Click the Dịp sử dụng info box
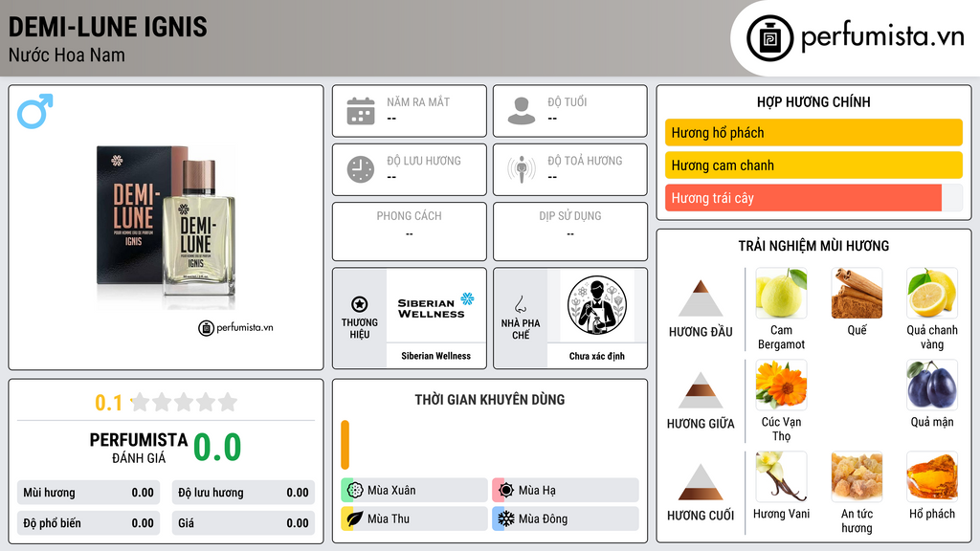Image resolution: width=980 pixels, height=551 pixels. 570,231
